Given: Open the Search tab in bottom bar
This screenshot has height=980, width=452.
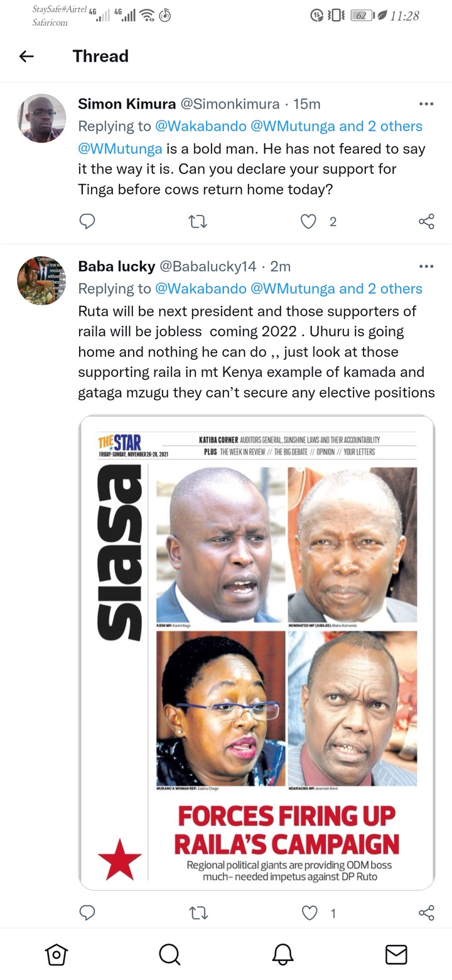Looking at the screenshot, I should pos(169,954).
